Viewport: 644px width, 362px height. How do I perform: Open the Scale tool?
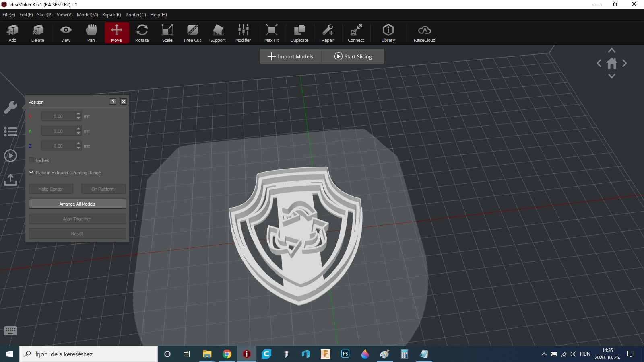click(167, 33)
